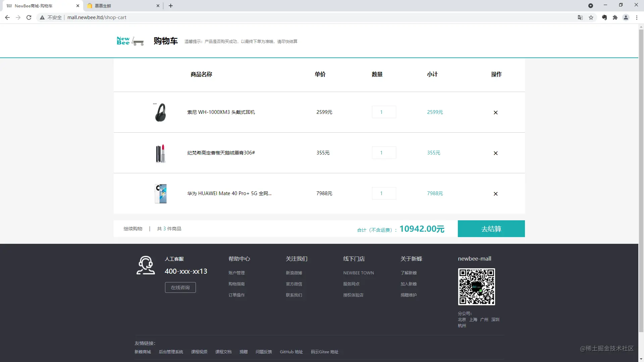644x362 pixels.
Task: Open the 官方微信 link
Action: 294,284
